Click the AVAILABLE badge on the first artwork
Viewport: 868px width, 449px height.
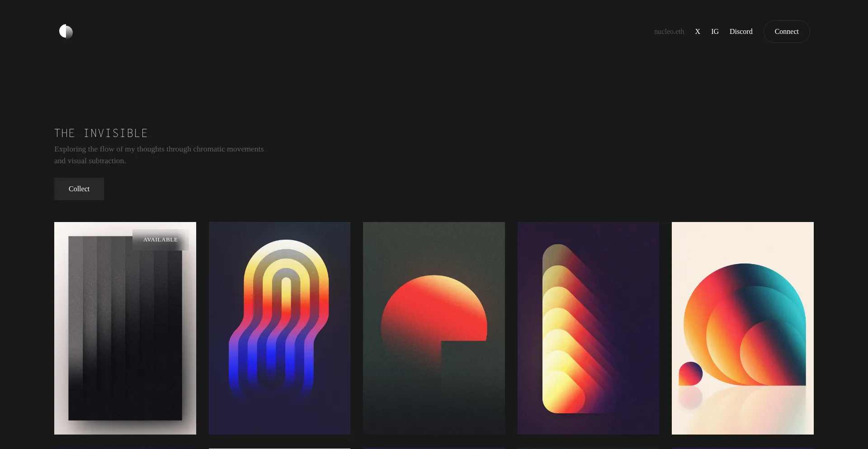coord(160,240)
